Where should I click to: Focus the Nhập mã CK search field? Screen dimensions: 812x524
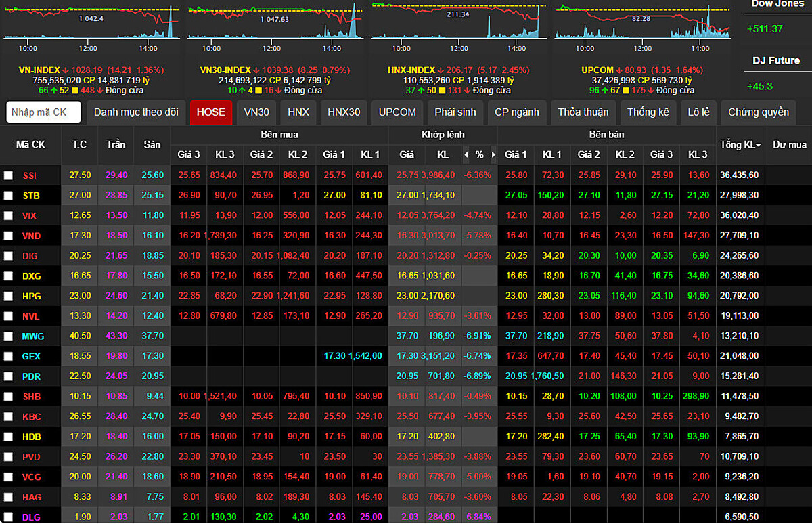tap(44, 112)
